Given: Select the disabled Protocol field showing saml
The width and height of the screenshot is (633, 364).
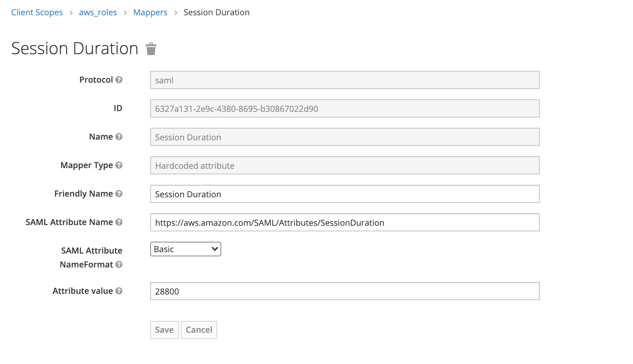Looking at the screenshot, I should [x=345, y=80].
